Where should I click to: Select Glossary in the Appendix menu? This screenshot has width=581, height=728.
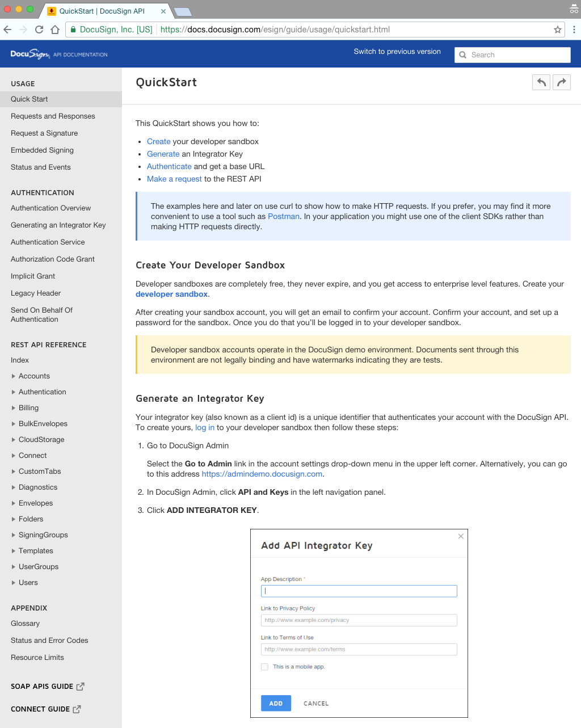click(x=25, y=623)
